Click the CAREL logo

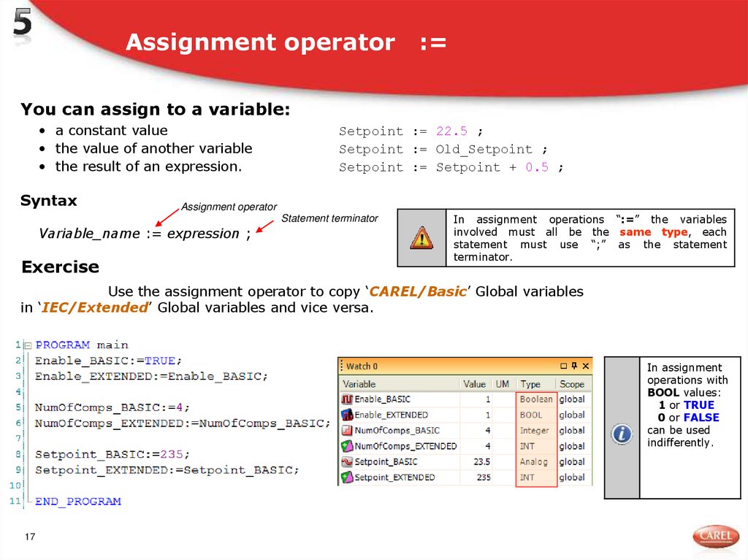pos(715,535)
